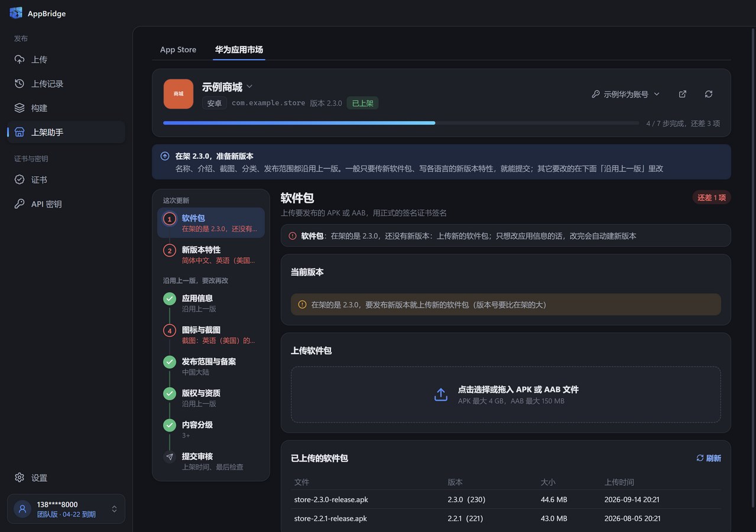Open the 发布范围与备案 step
The image size is (756, 532).
click(x=211, y=366)
